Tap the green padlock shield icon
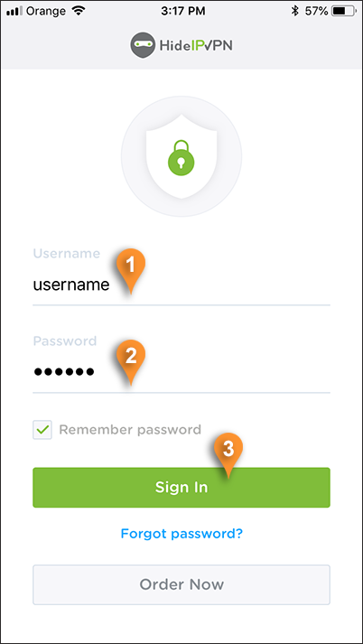 [x=181, y=156]
